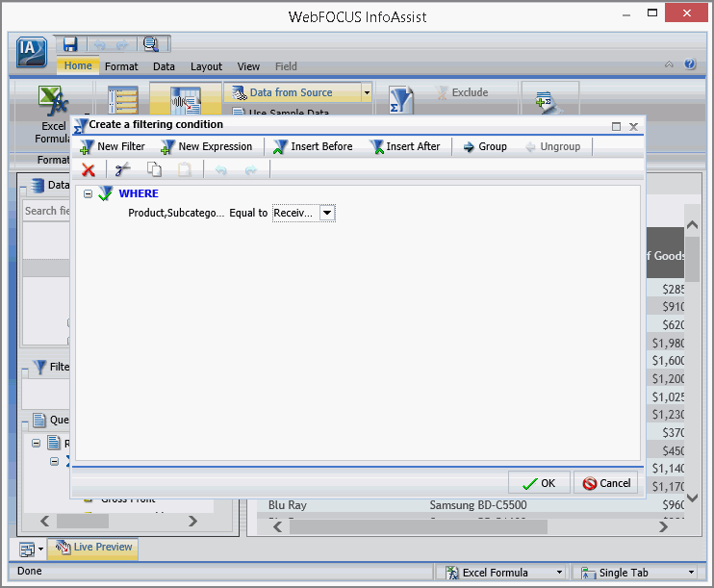Click New Expression button
This screenshot has width=714, height=588.
(206, 146)
